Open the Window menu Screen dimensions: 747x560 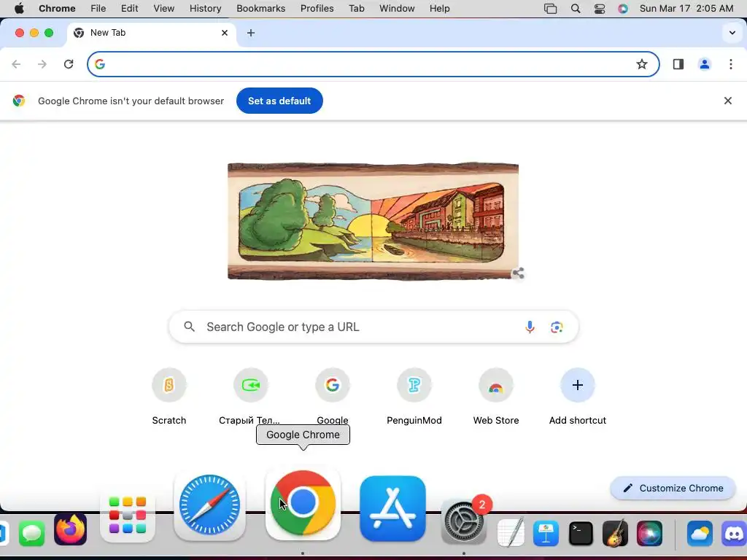coord(397,8)
